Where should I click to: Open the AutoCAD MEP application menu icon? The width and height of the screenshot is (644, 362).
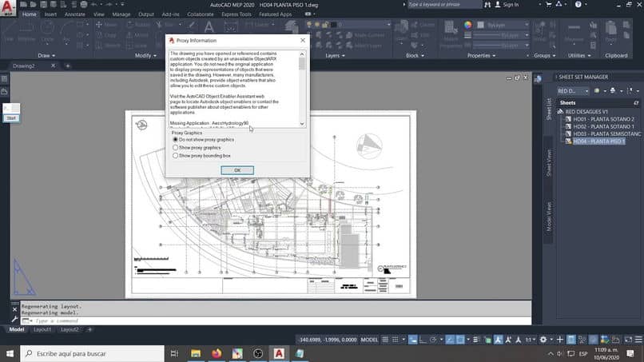8,7
